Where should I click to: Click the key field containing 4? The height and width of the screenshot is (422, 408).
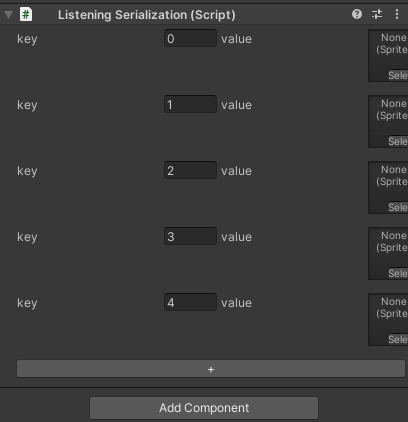click(x=190, y=302)
